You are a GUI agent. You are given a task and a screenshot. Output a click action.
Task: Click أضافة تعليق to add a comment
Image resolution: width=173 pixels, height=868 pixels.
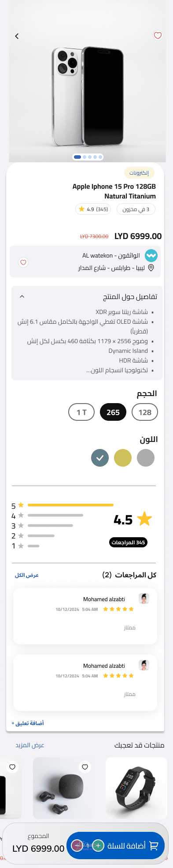[27, 723]
